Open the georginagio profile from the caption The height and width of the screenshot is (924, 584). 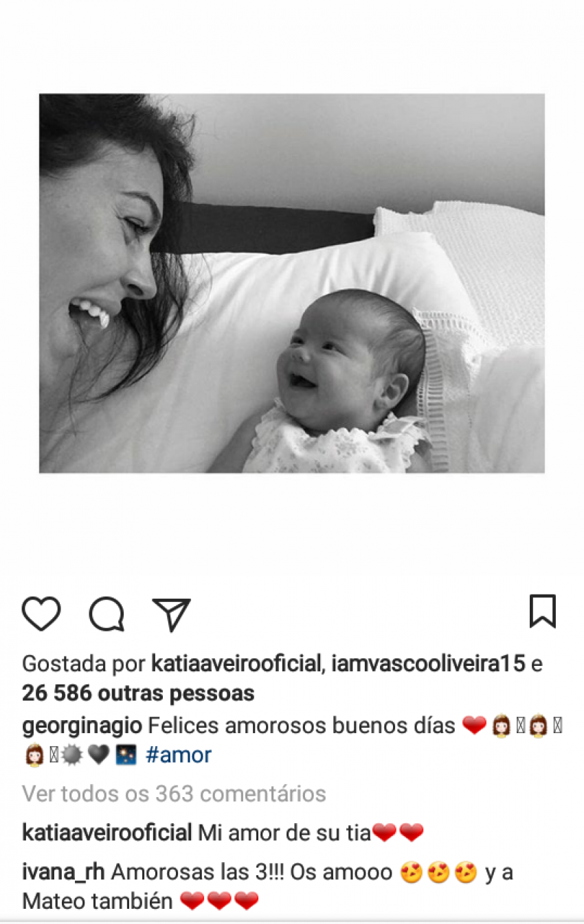coord(82,726)
